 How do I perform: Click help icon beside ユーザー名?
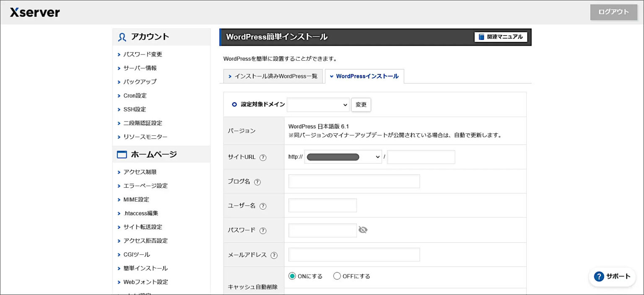tap(263, 206)
